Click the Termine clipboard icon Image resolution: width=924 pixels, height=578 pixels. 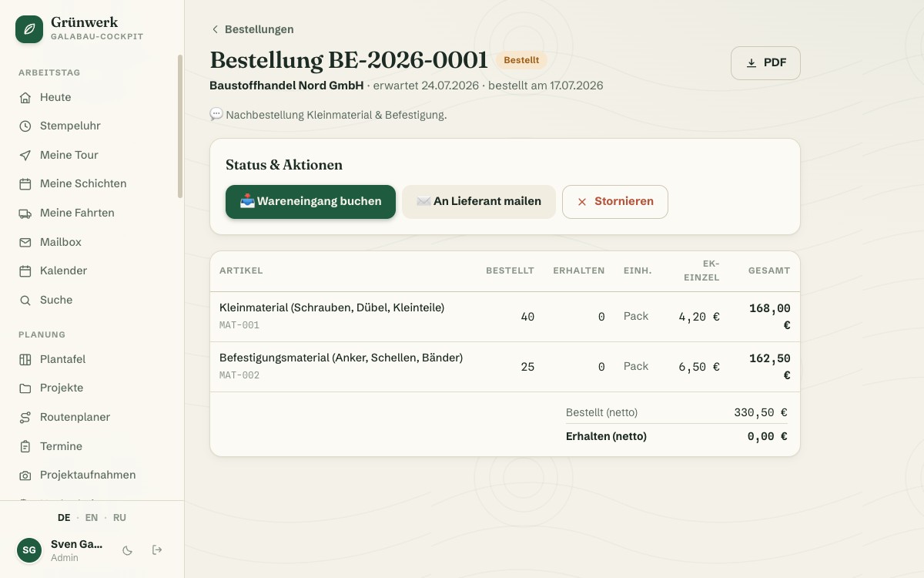tap(25, 447)
